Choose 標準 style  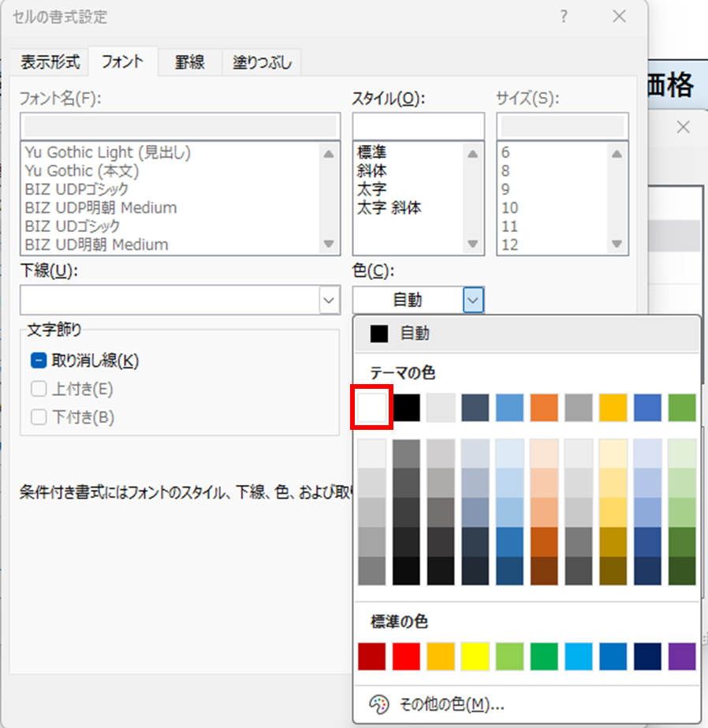click(x=371, y=152)
